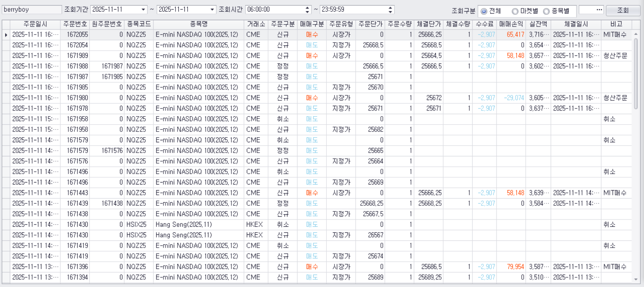The height and width of the screenshot is (287, 644).
Task: Click the berryboy account input field
Action: pyautogui.click(x=32, y=9)
